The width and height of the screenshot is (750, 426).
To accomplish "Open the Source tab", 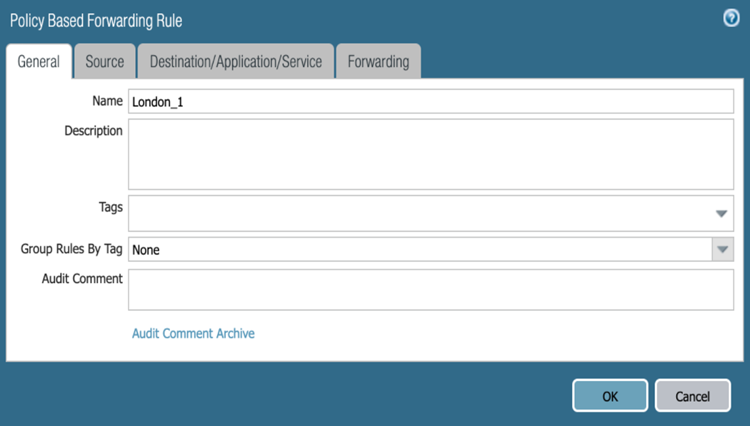I will coord(105,61).
